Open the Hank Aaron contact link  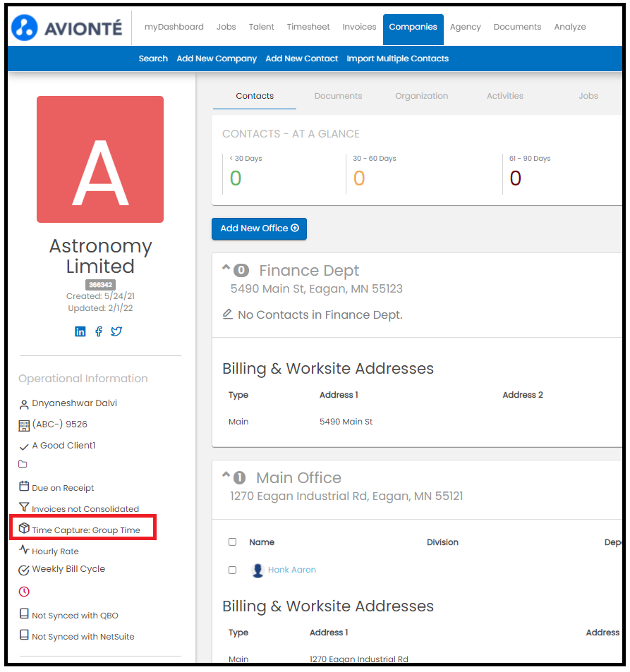(291, 570)
